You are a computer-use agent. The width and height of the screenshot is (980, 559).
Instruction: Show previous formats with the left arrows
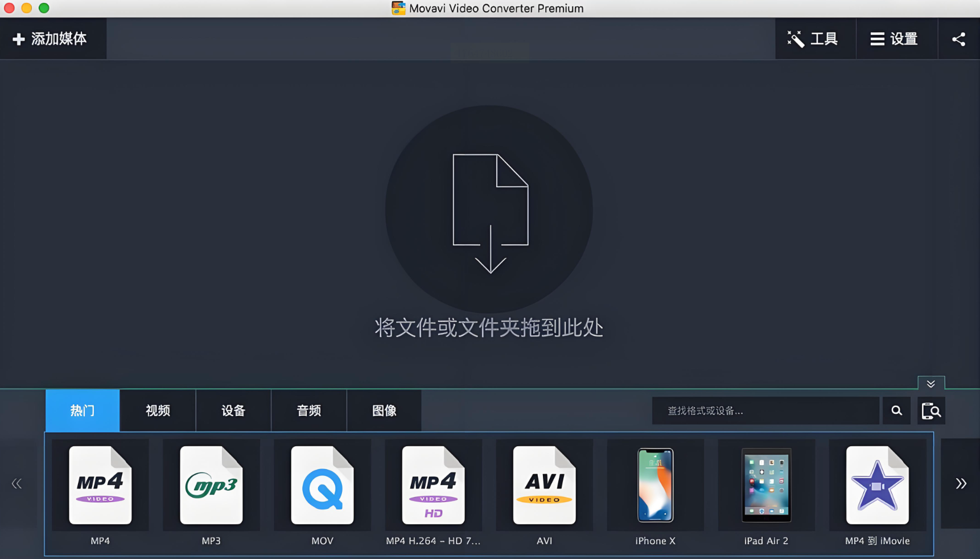coord(17,484)
